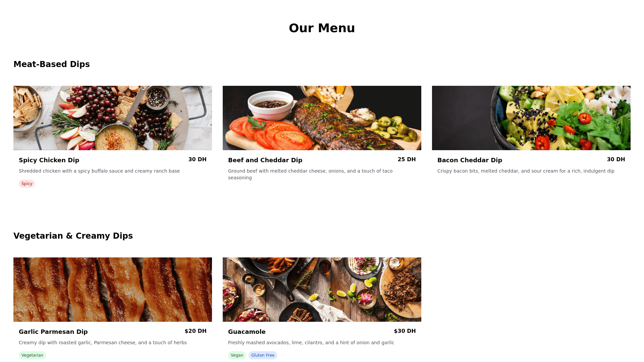644x362 pixels.
Task: Click the Meat-Based Dips section heading
Action: (x=52, y=64)
